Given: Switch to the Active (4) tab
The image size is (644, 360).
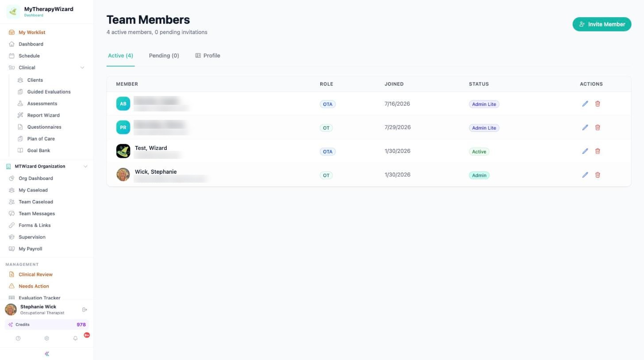Looking at the screenshot, I should 120,56.
